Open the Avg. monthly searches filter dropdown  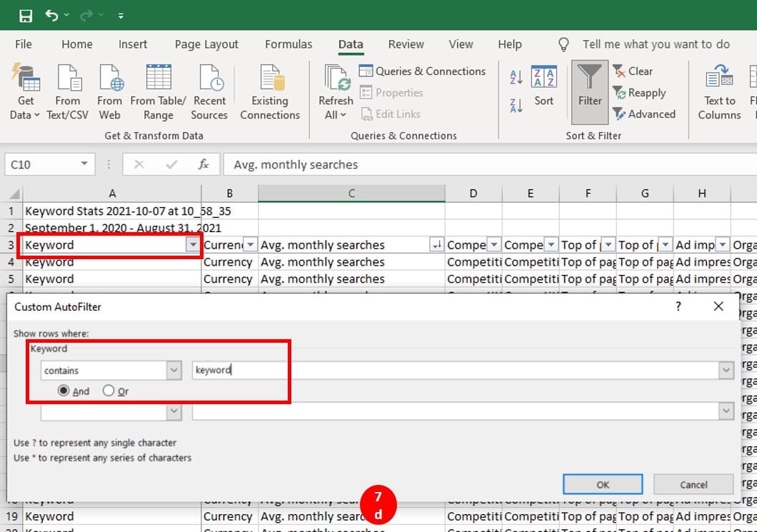(x=436, y=245)
